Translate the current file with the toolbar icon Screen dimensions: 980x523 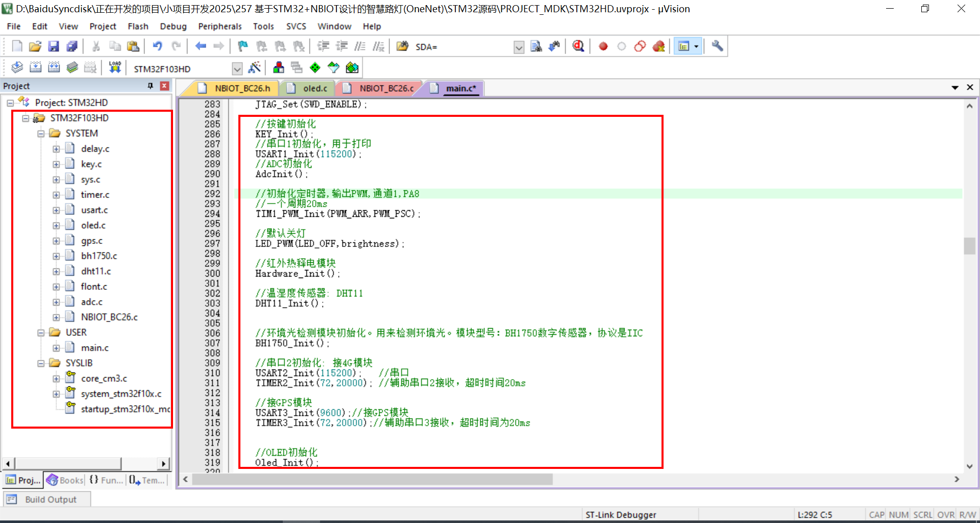click(x=17, y=67)
